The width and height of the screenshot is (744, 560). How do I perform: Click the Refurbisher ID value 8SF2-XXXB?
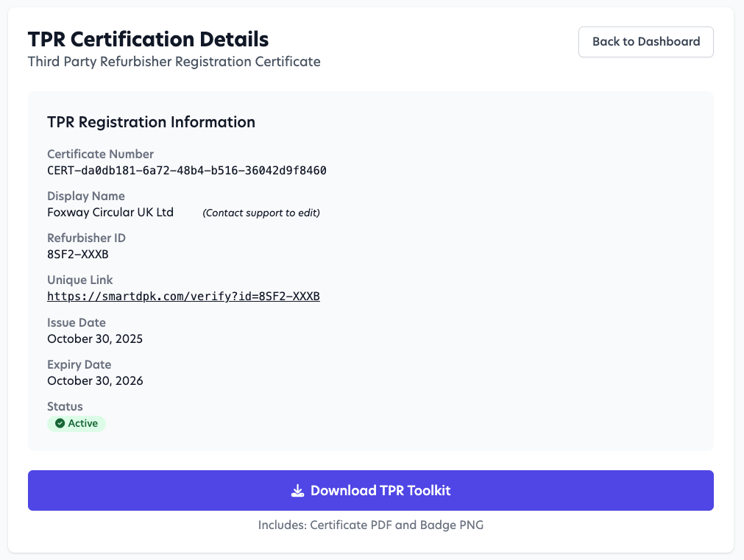(x=77, y=254)
